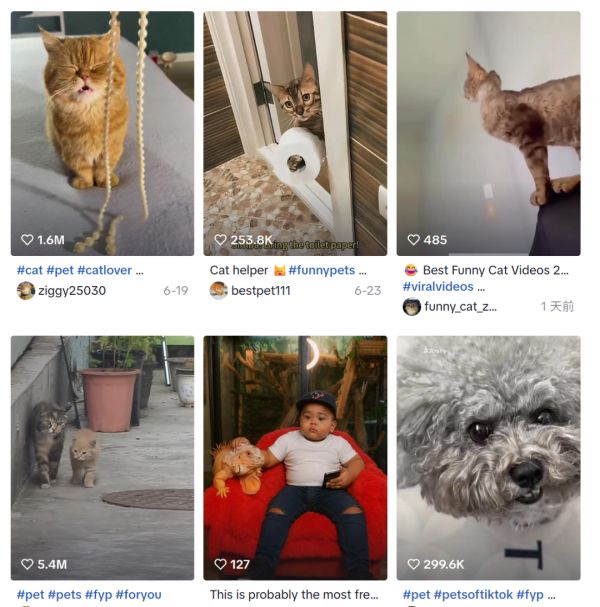The image size is (600, 607).
Task: Open bestpet111 profile avatar
Action: (219, 291)
